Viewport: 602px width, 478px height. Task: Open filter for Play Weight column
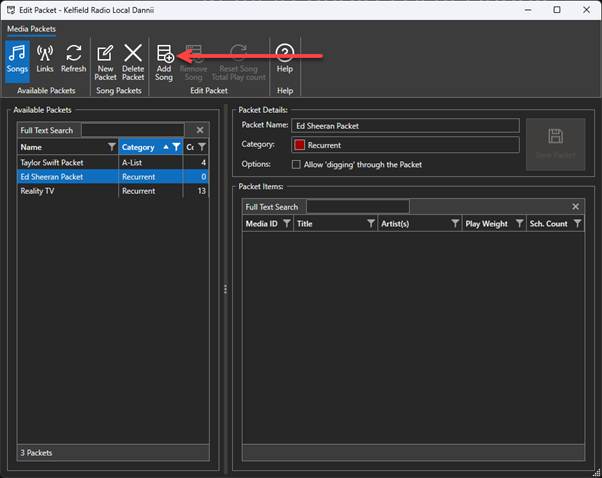click(519, 223)
